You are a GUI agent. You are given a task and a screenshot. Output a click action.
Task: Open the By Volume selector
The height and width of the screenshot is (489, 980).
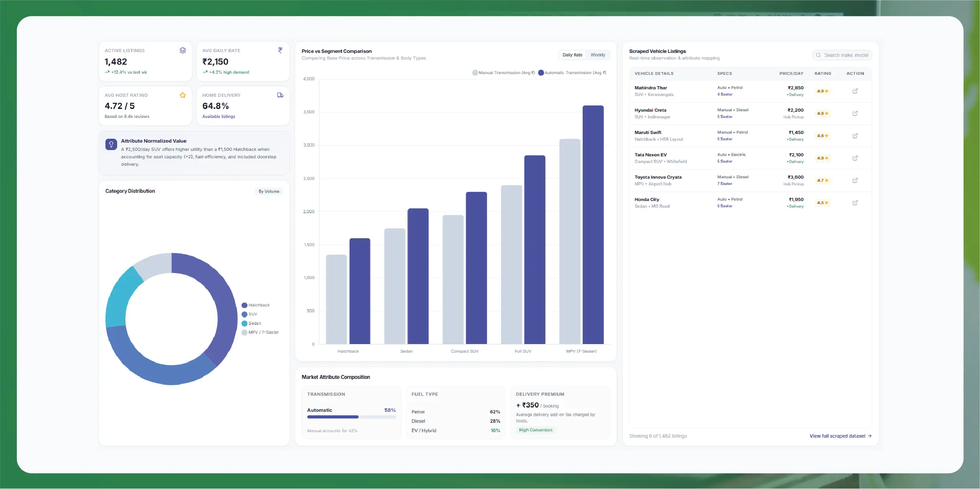(269, 192)
